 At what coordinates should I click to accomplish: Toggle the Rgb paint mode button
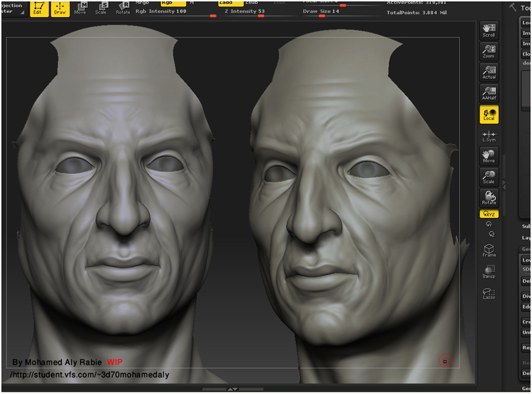tap(173, 3)
